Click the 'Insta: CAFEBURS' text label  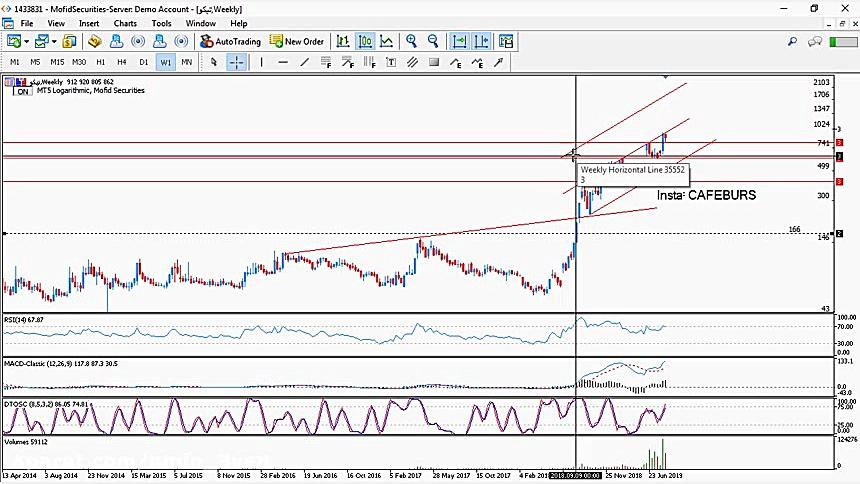[706, 195]
